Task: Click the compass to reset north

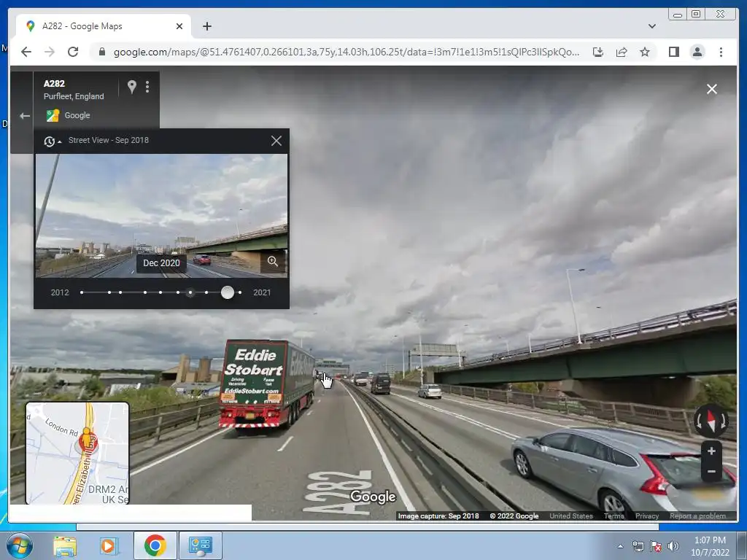Action: pos(711,421)
